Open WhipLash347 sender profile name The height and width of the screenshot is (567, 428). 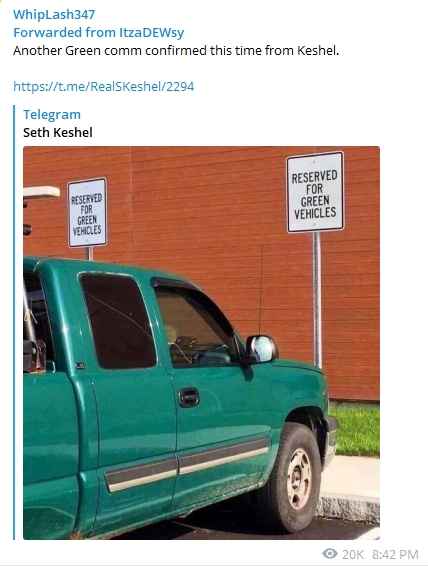pos(54,14)
